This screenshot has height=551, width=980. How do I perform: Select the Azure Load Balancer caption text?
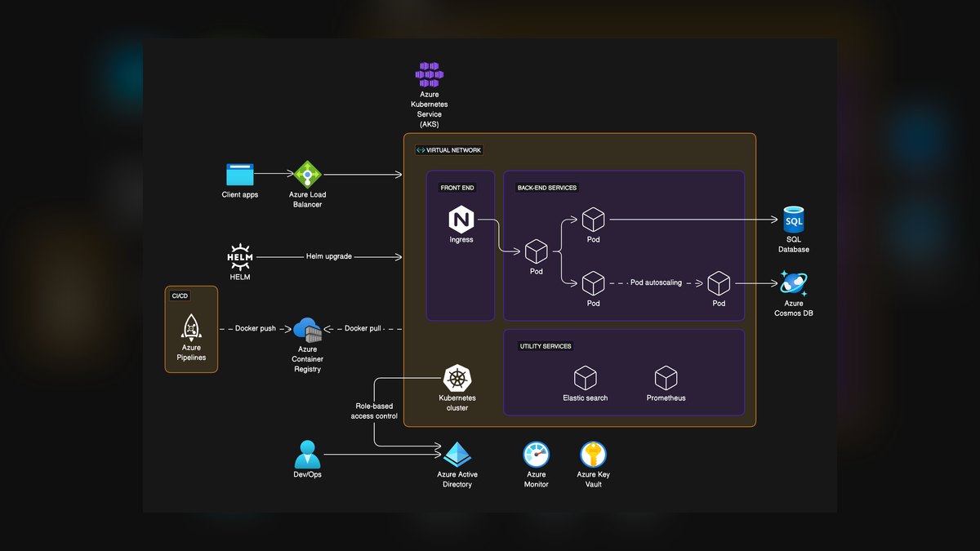click(307, 200)
